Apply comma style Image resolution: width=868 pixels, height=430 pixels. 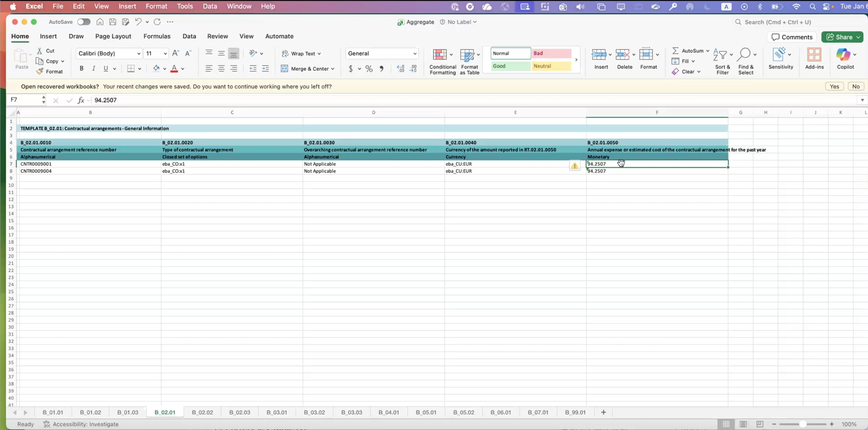pos(381,69)
